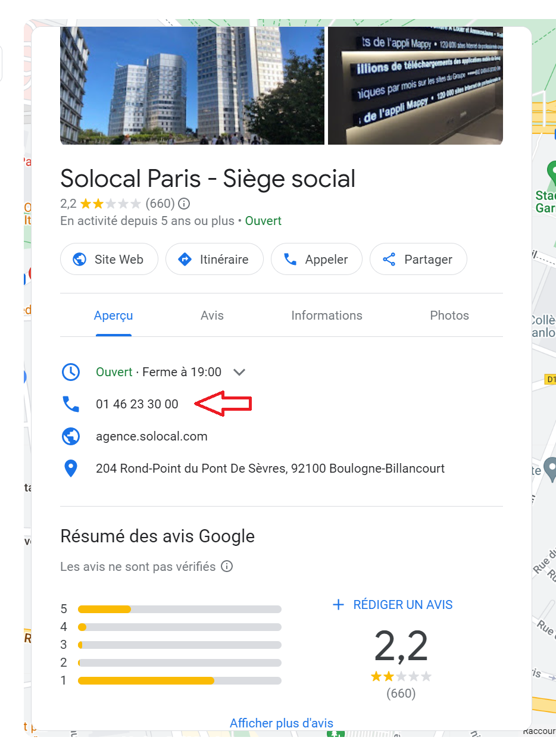556x756 pixels.
Task: Click the plus icon beside Rédiger un avis
Action: point(338,605)
